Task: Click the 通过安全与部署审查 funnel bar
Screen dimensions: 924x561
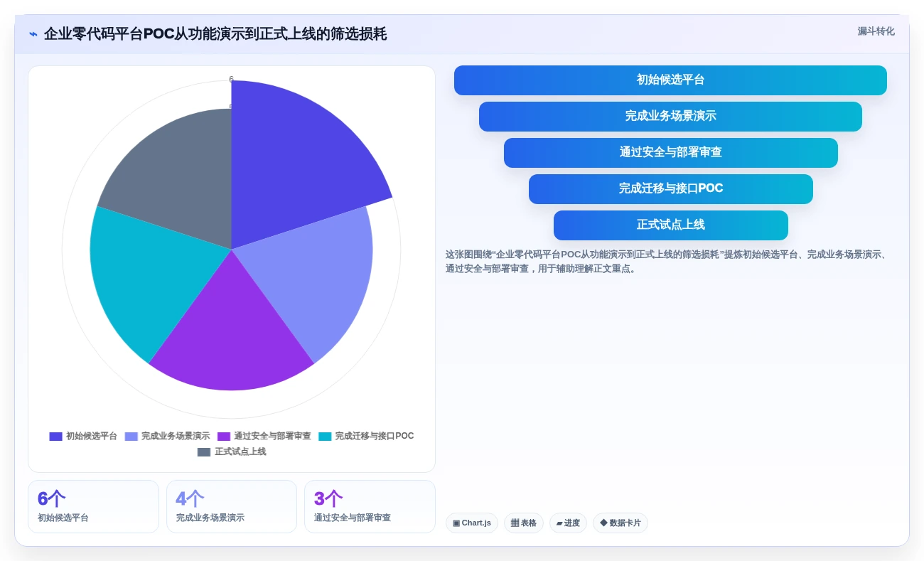Action: pyautogui.click(x=670, y=153)
